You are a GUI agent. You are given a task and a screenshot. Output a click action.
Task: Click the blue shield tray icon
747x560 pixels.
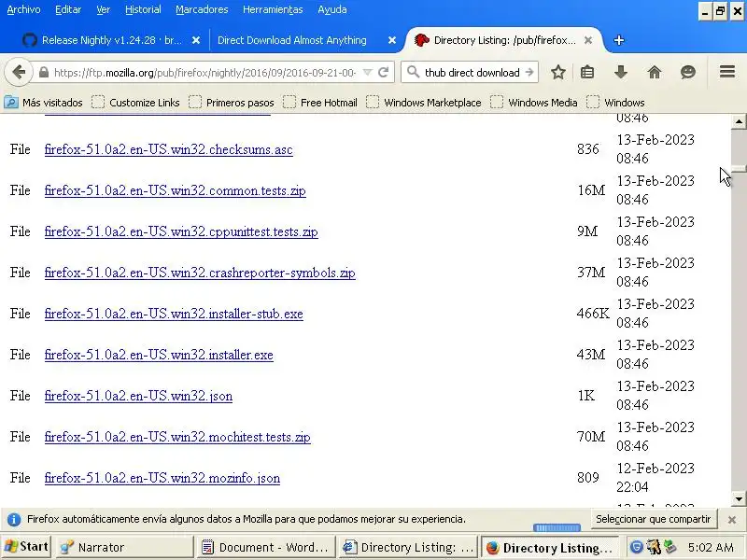tap(636, 547)
